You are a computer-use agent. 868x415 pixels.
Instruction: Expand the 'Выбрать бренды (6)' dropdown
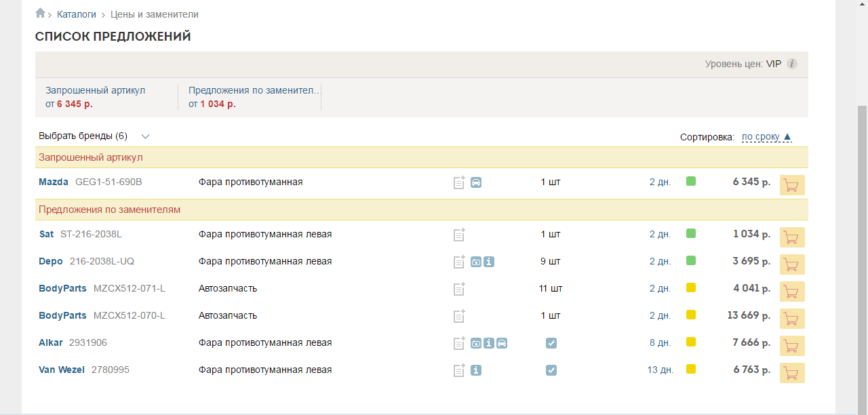click(94, 136)
